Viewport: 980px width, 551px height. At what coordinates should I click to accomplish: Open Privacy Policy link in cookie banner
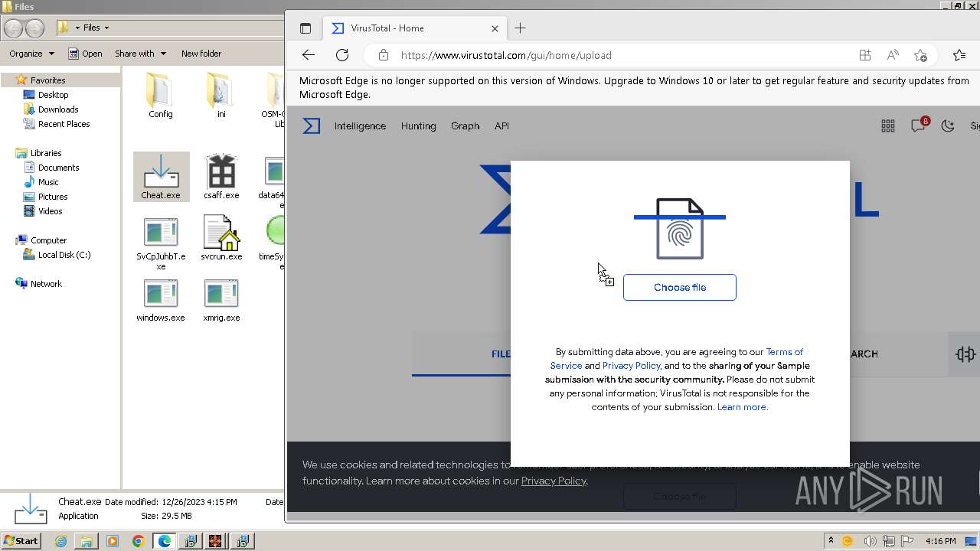[554, 481]
